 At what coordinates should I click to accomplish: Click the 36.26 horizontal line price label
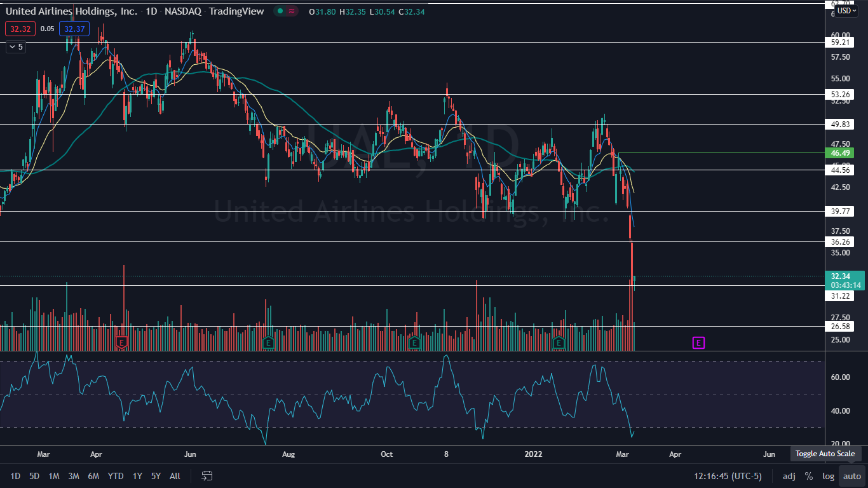click(x=841, y=242)
